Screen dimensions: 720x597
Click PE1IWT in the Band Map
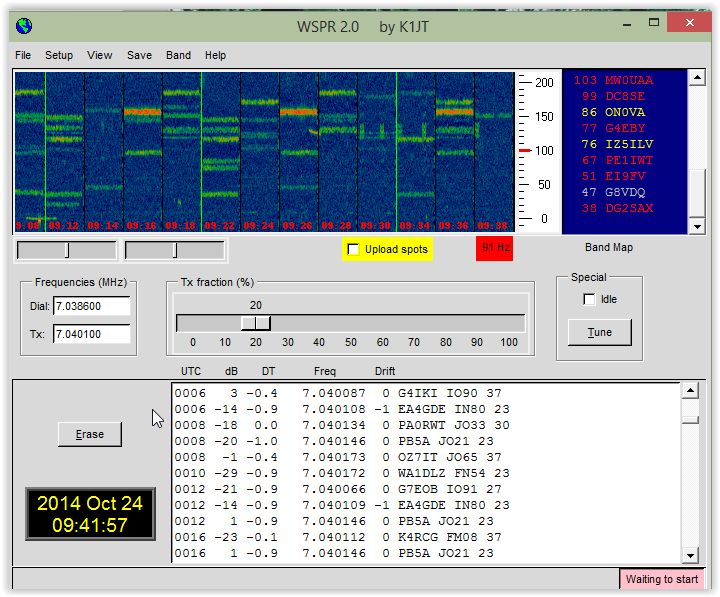[x=629, y=160]
